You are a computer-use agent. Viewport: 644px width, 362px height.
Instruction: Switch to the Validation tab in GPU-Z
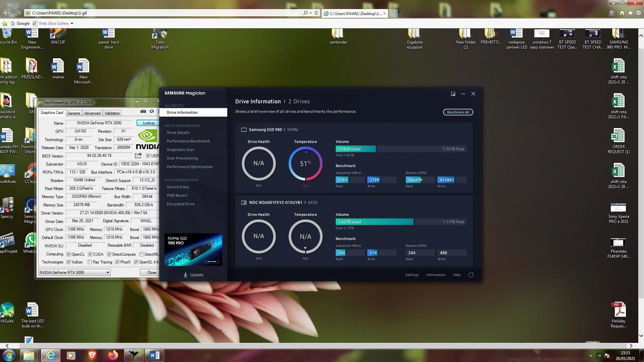coord(112,113)
